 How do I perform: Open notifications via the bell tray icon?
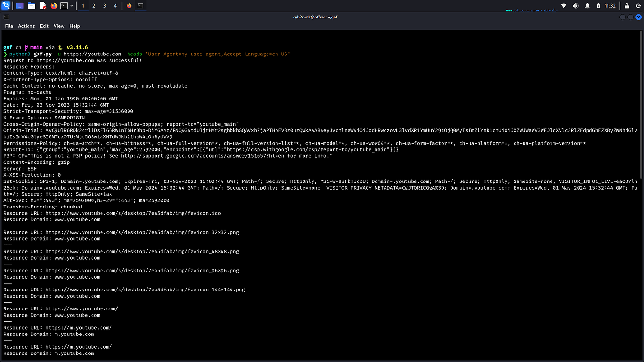pos(587,6)
